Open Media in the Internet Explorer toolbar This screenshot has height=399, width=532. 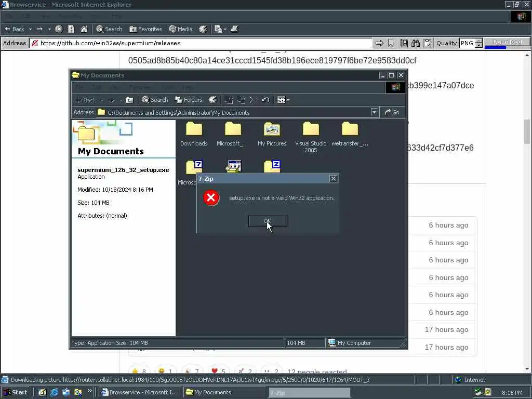pyautogui.click(x=181, y=29)
